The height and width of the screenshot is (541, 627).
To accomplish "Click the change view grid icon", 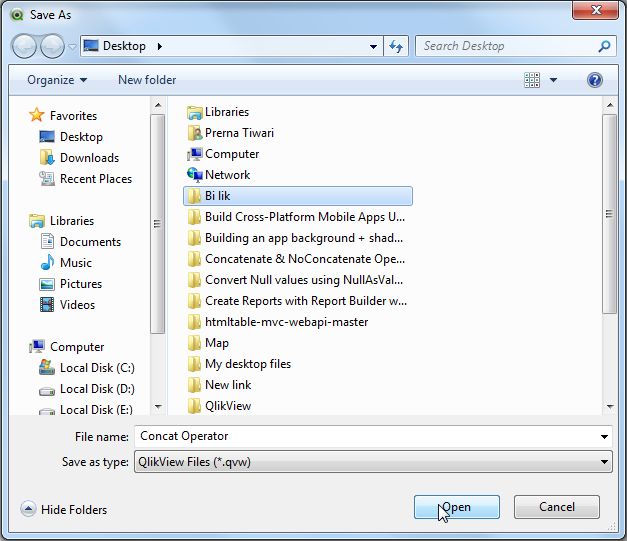I will [x=532, y=80].
